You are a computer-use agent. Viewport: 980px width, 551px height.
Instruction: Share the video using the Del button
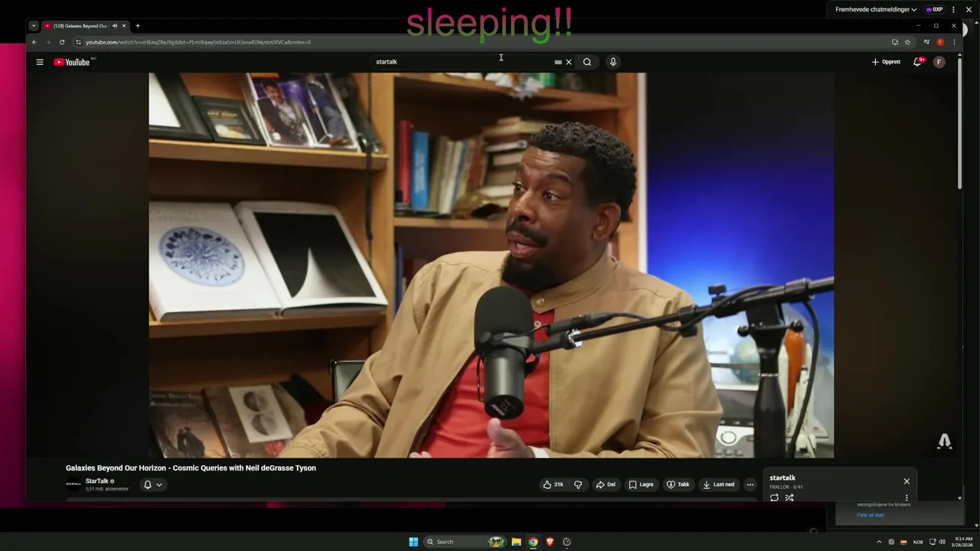(606, 484)
